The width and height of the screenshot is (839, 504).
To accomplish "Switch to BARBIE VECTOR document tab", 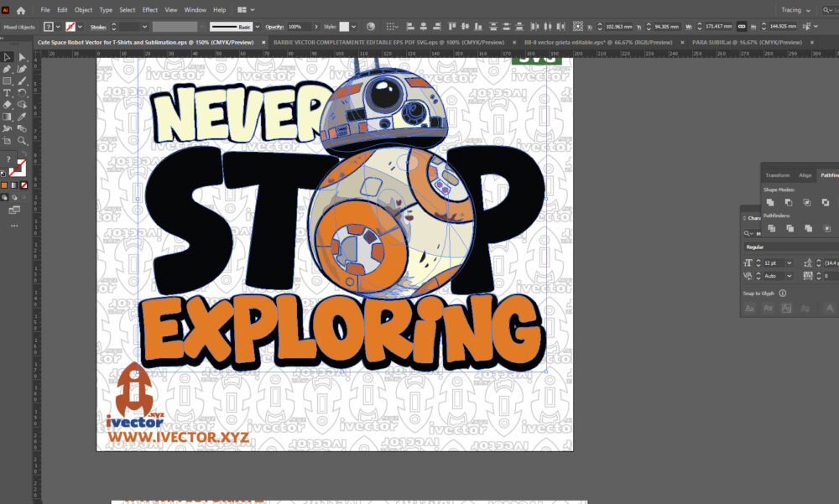I will point(389,42).
